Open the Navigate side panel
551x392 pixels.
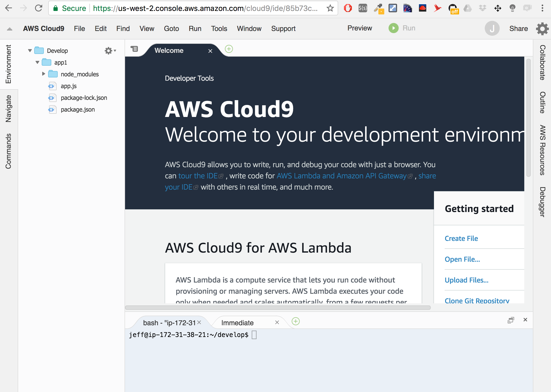click(9, 109)
